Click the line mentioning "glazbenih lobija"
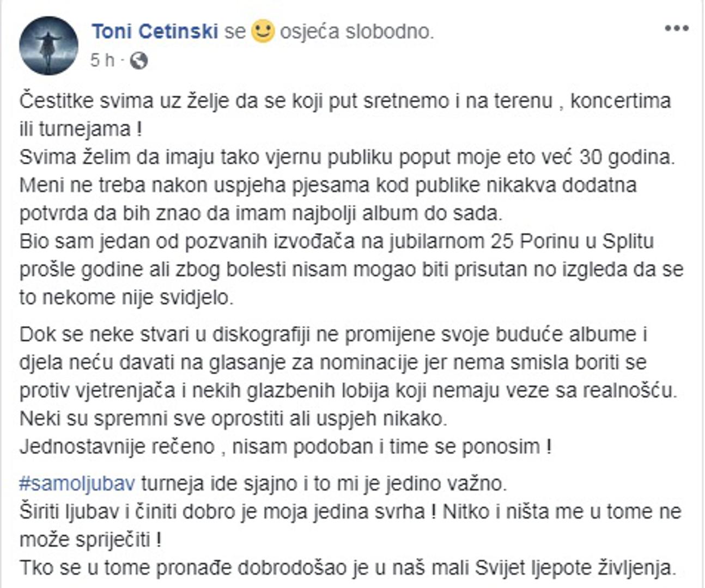 pyautogui.click(x=347, y=390)
